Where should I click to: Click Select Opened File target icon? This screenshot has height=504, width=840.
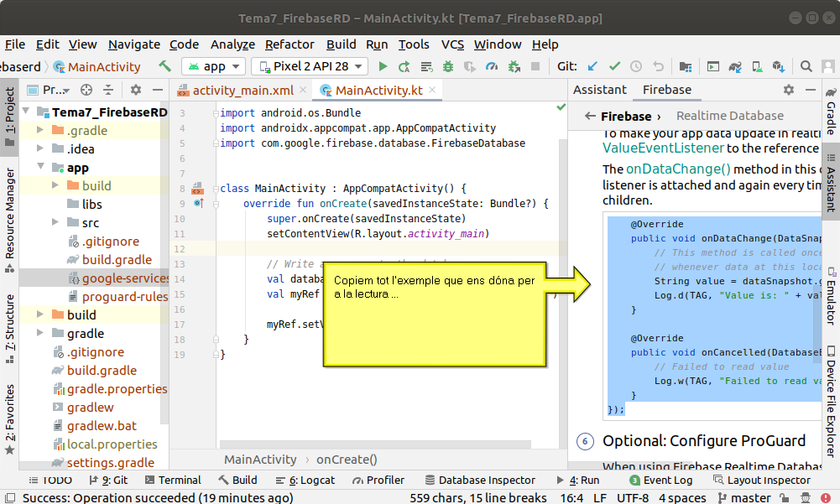coord(86,90)
